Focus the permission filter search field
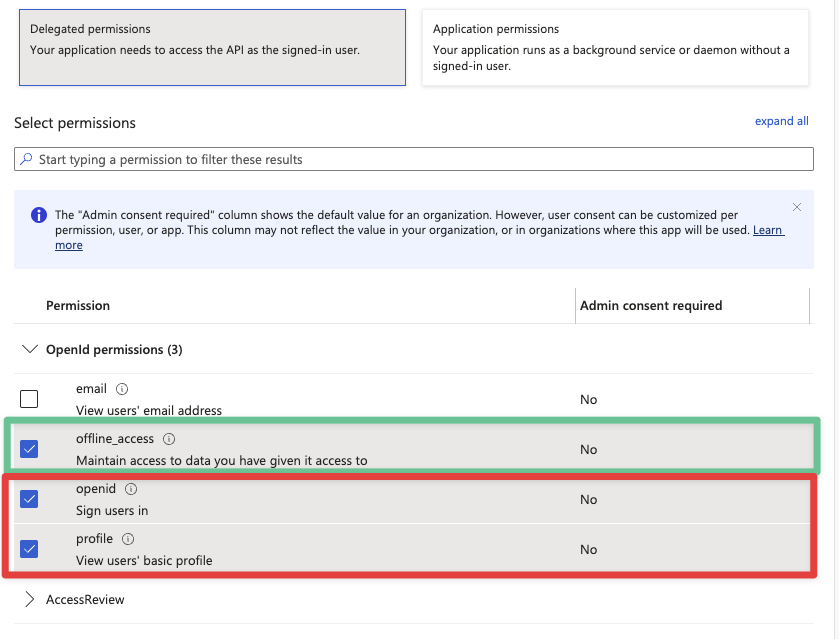Screen dimensions: 839x639 pos(420,159)
